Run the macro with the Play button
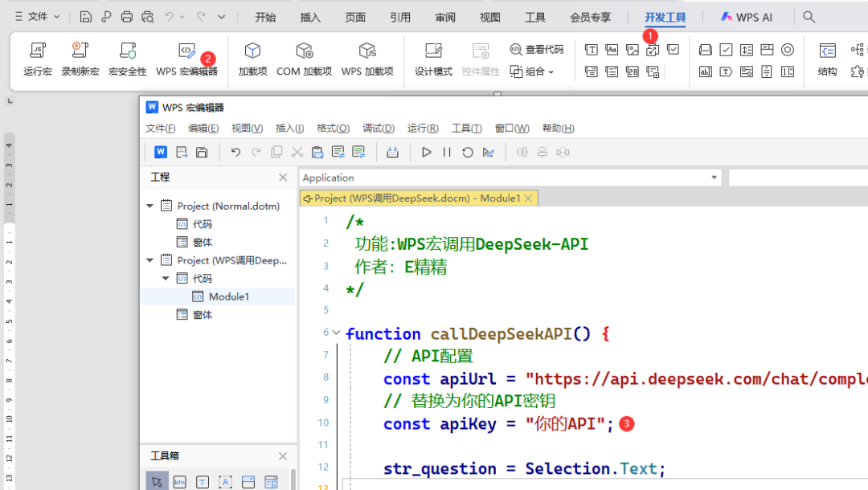Image resolution: width=868 pixels, height=490 pixels. coord(426,152)
